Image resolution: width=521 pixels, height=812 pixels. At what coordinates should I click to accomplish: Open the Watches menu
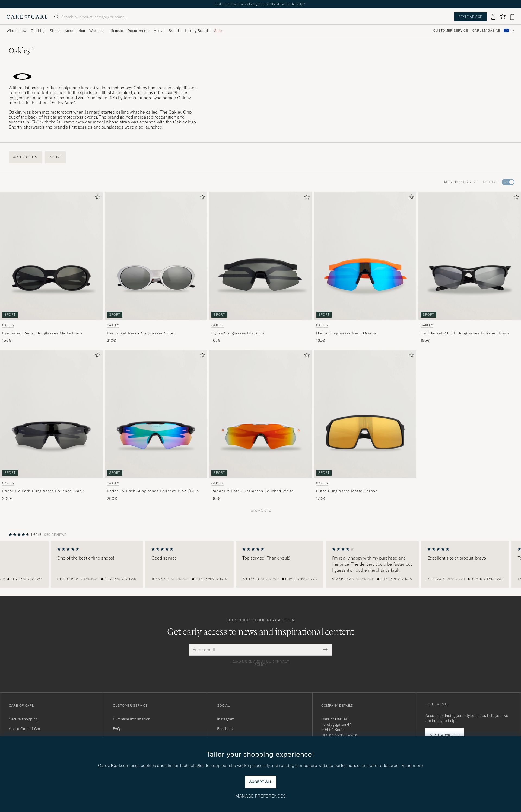[x=97, y=31]
